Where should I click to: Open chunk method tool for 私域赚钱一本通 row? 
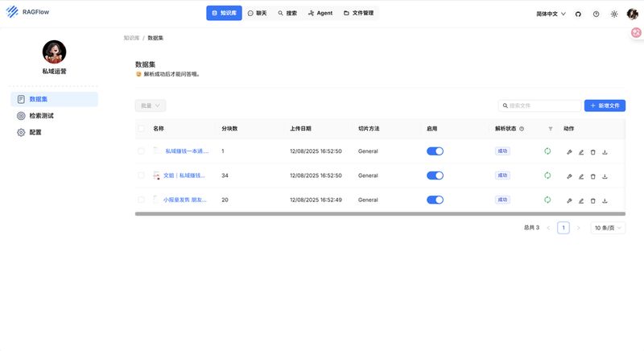click(x=569, y=152)
